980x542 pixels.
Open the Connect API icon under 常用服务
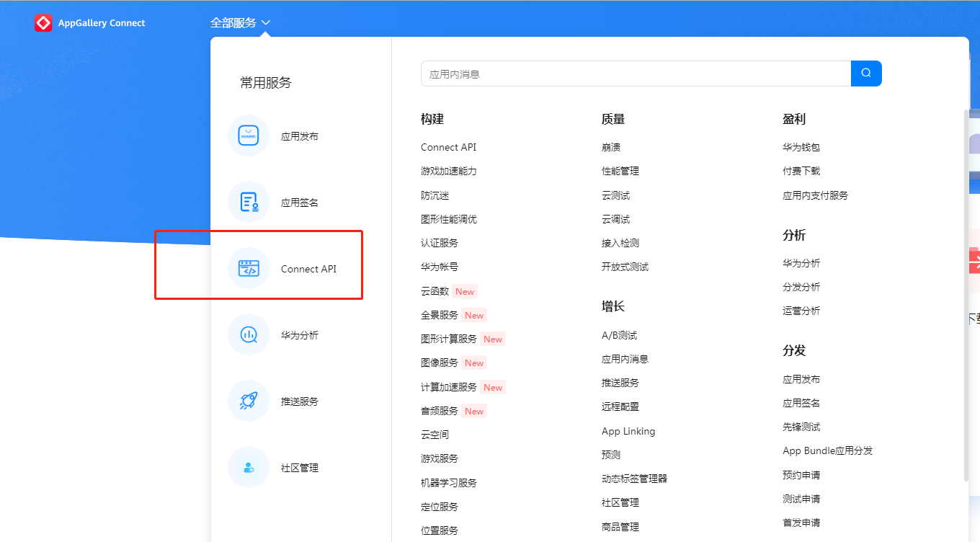pos(249,268)
